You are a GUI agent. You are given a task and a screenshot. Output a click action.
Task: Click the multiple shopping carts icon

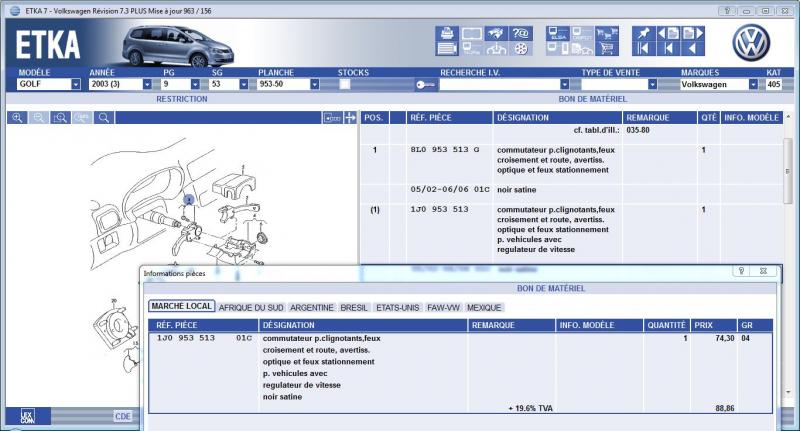point(607,34)
